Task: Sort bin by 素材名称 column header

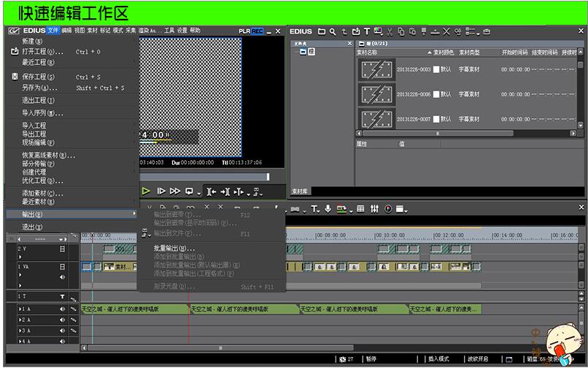Action: 367,53
